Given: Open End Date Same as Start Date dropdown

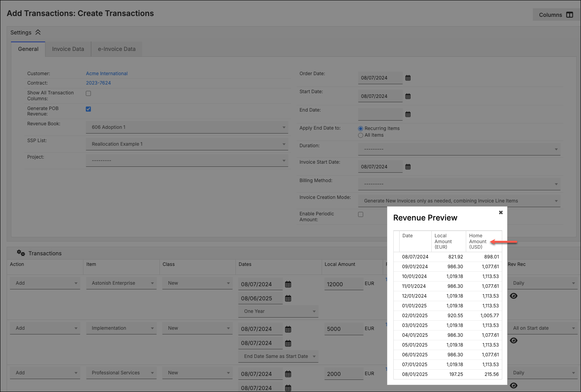Looking at the screenshot, I should pyautogui.click(x=279, y=356).
